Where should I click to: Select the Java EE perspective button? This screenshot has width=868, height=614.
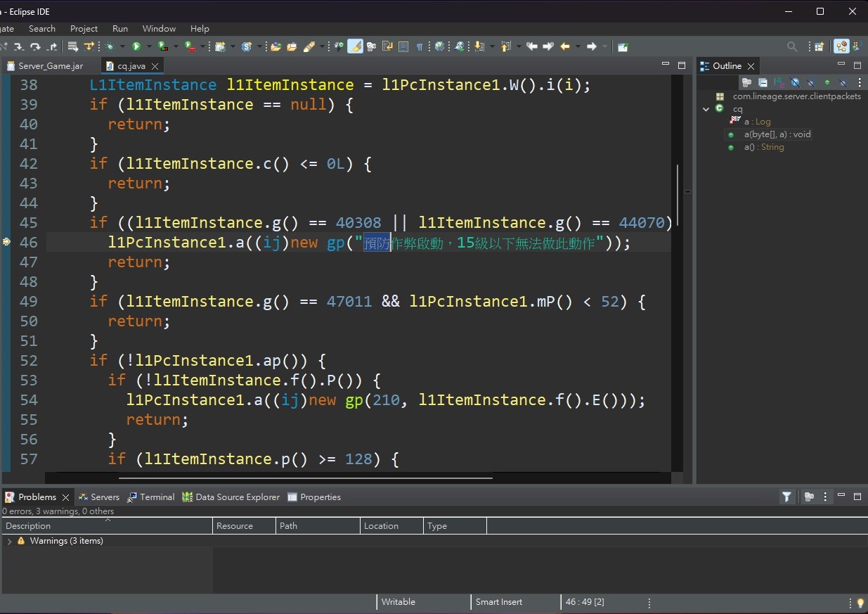pos(841,46)
